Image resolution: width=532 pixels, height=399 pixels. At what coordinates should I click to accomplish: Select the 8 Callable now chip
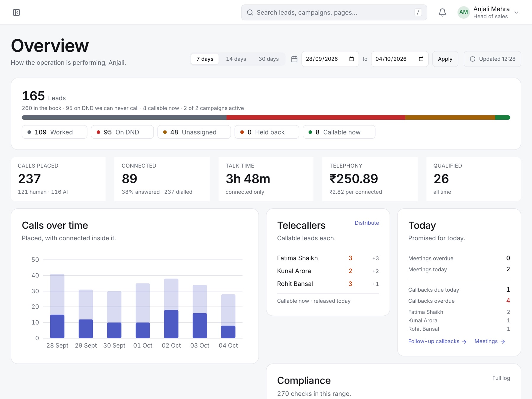pos(339,132)
